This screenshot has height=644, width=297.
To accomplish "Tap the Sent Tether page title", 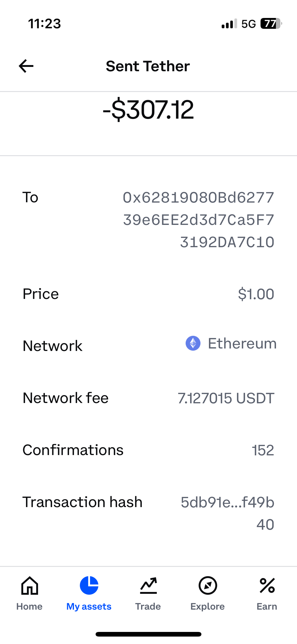I will [x=148, y=66].
